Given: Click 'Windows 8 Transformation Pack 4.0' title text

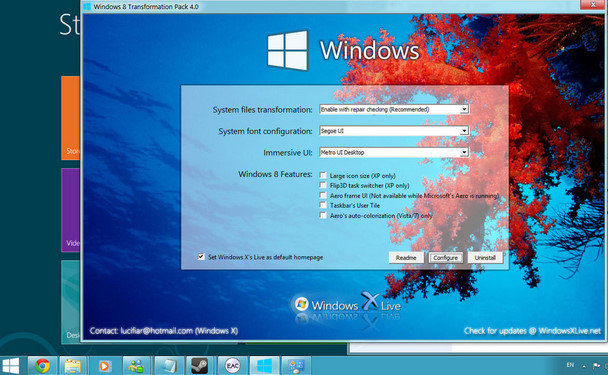Looking at the screenshot, I should 146,7.
